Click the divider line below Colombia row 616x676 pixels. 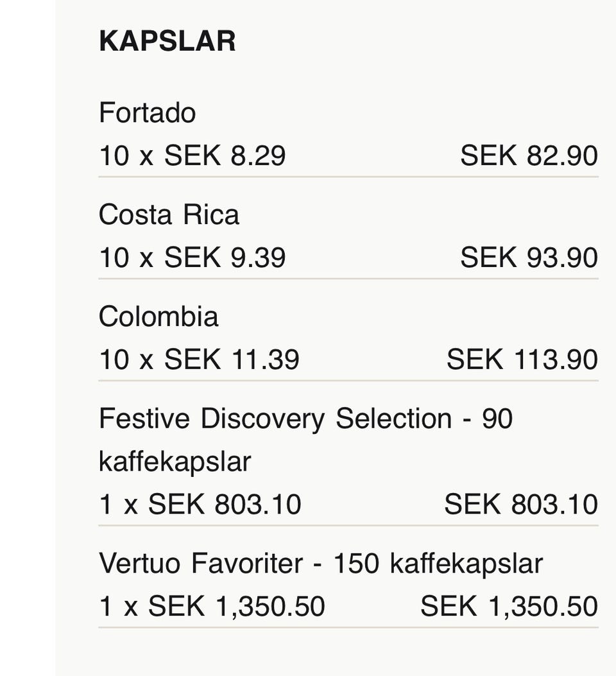click(348, 381)
